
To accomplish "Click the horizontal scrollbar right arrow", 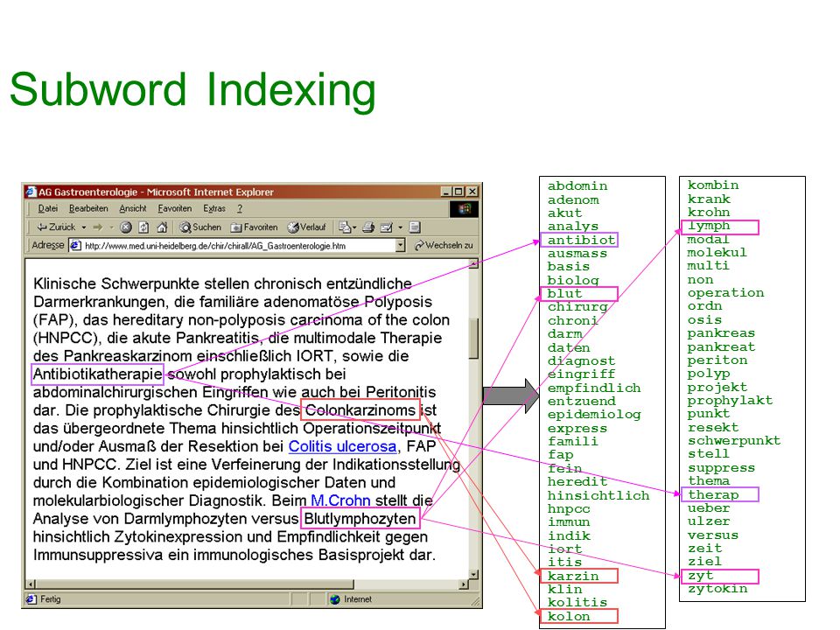I will 464,584.
